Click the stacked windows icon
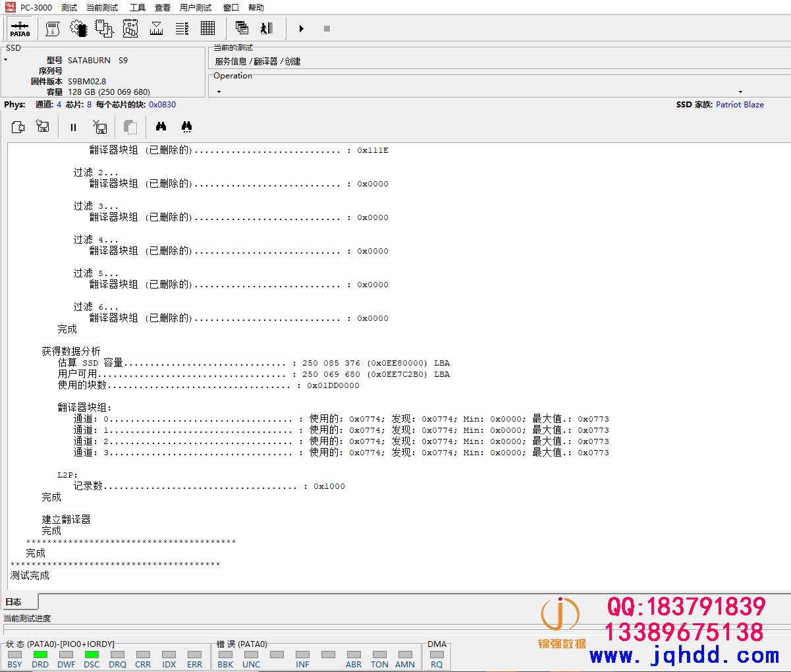The width and height of the screenshot is (791, 672). (242, 28)
